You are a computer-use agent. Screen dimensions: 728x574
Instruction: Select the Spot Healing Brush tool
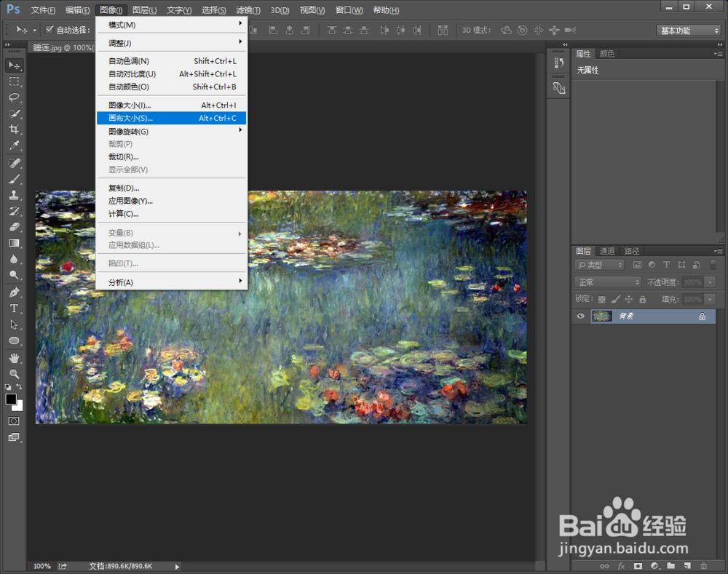(14, 163)
